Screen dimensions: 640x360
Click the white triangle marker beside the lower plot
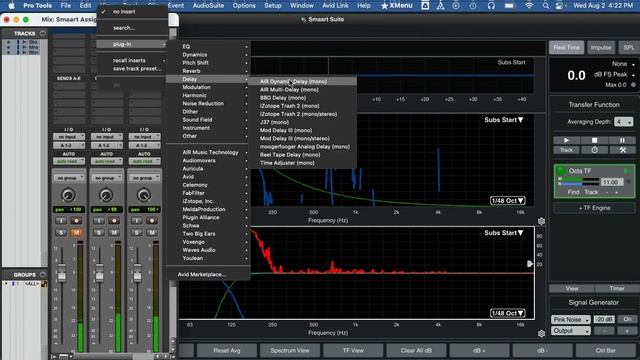click(530, 264)
